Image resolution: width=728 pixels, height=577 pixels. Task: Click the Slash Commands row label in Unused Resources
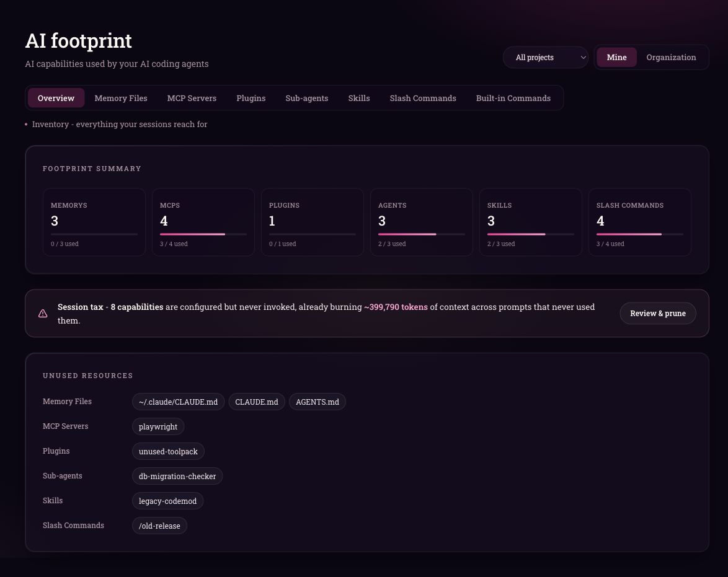coord(73,526)
